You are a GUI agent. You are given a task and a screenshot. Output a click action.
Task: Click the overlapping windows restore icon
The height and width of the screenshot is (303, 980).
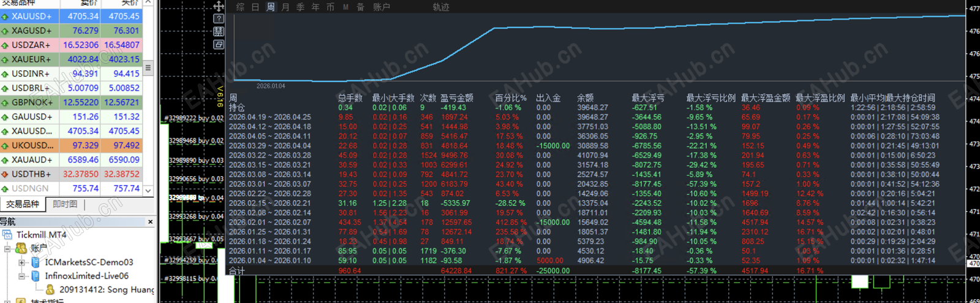(x=219, y=45)
